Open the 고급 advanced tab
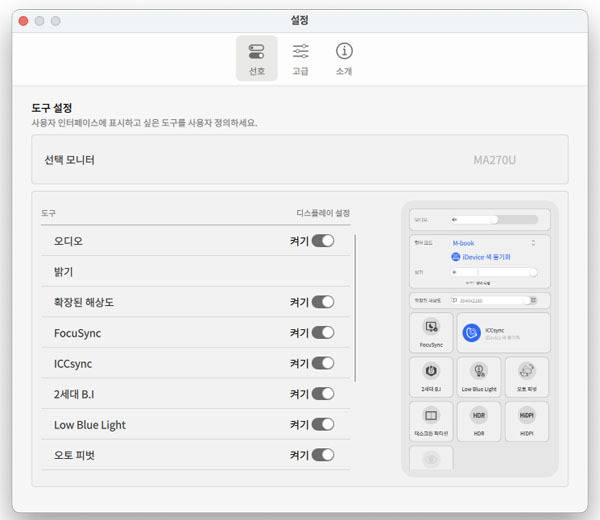The width and height of the screenshot is (600, 520). coord(300,58)
